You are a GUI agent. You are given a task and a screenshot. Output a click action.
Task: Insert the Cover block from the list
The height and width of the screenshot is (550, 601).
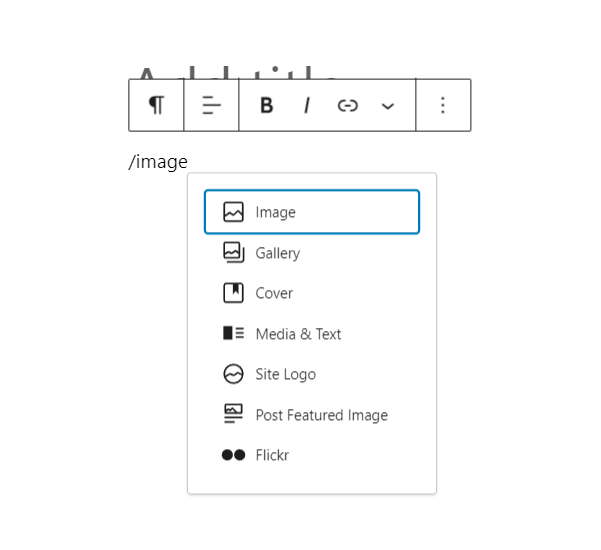[x=274, y=293]
